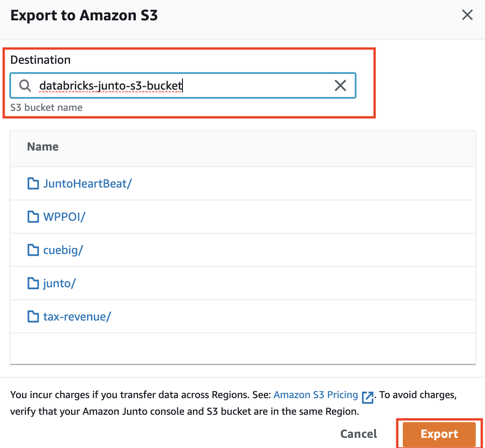Click the Name column header
Image resolution: width=485 pixels, height=448 pixels.
(x=43, y=147)
